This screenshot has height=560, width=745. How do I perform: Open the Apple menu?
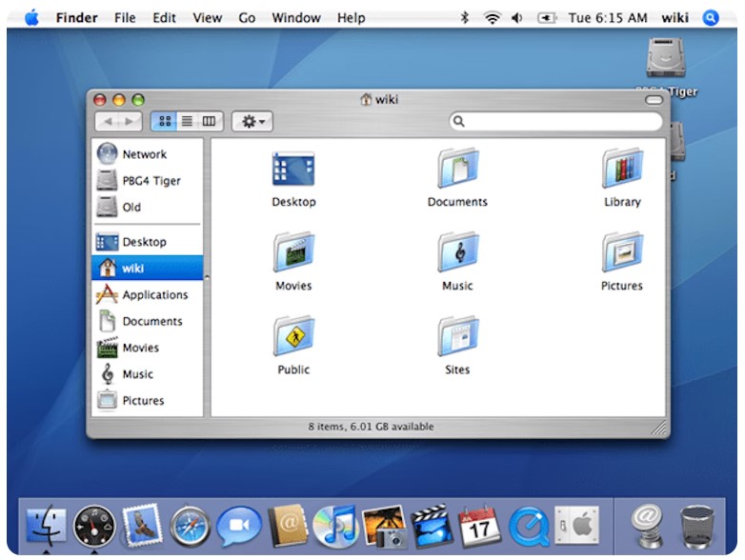(31, 18)
